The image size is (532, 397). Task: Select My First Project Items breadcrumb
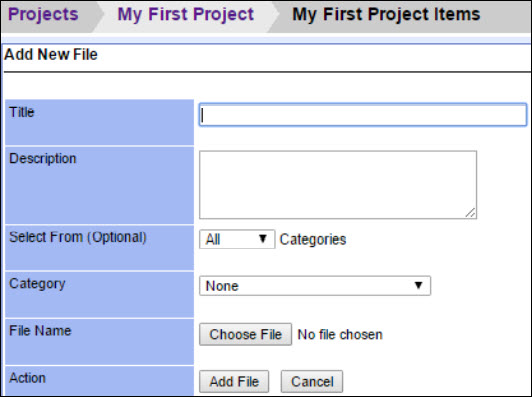pyautogui.click(x=386, y=15)
